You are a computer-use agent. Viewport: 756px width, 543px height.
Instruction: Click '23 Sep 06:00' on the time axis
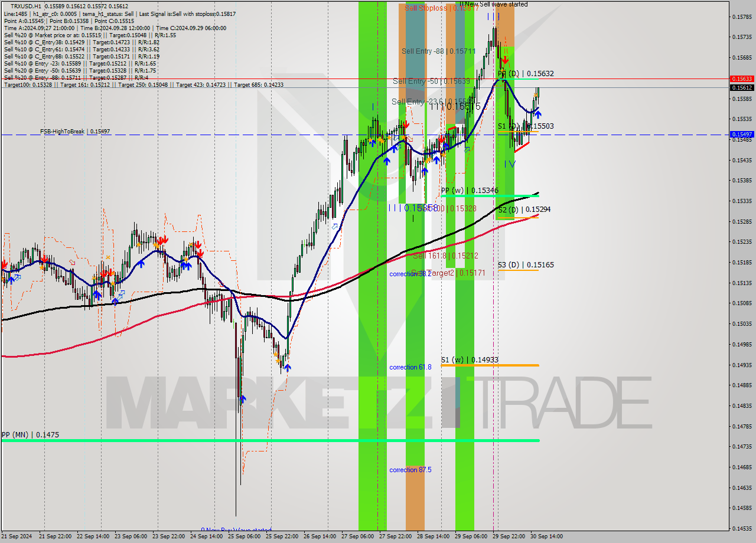tap(131, 537)
